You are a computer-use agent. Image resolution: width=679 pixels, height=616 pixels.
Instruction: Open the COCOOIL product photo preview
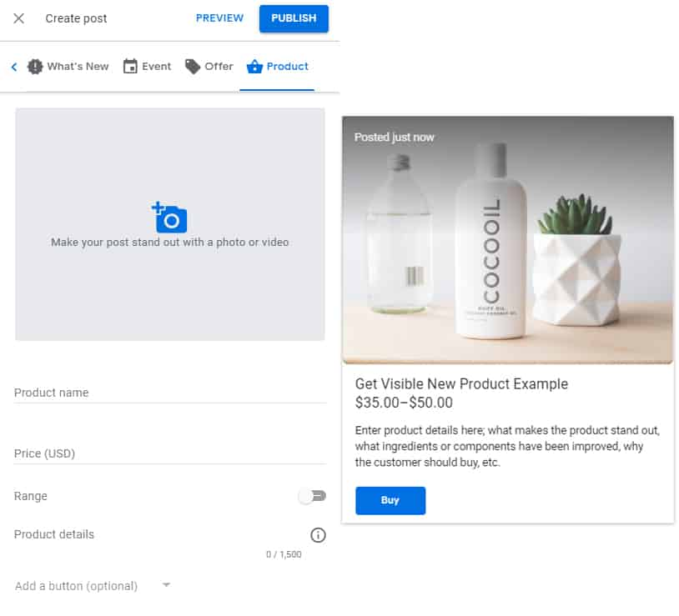click(507, 240)
